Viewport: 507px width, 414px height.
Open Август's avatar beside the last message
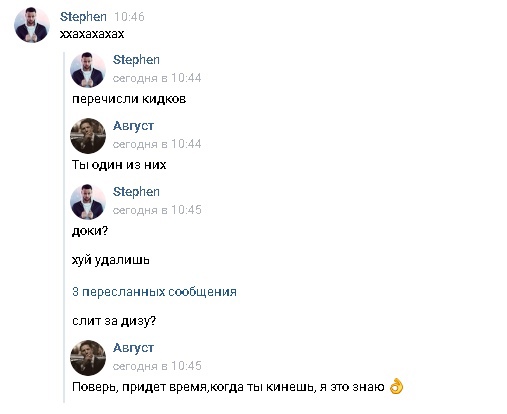pos(88,358)
